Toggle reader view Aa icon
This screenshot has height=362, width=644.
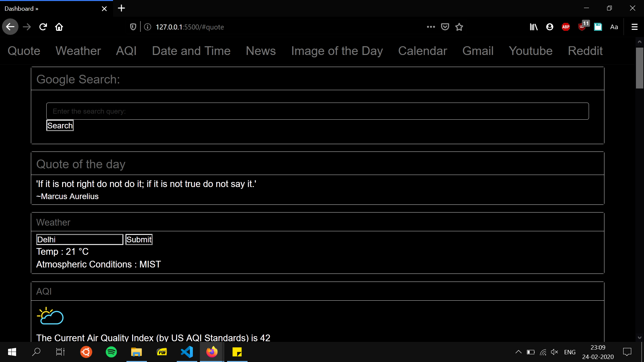(614, 27)
